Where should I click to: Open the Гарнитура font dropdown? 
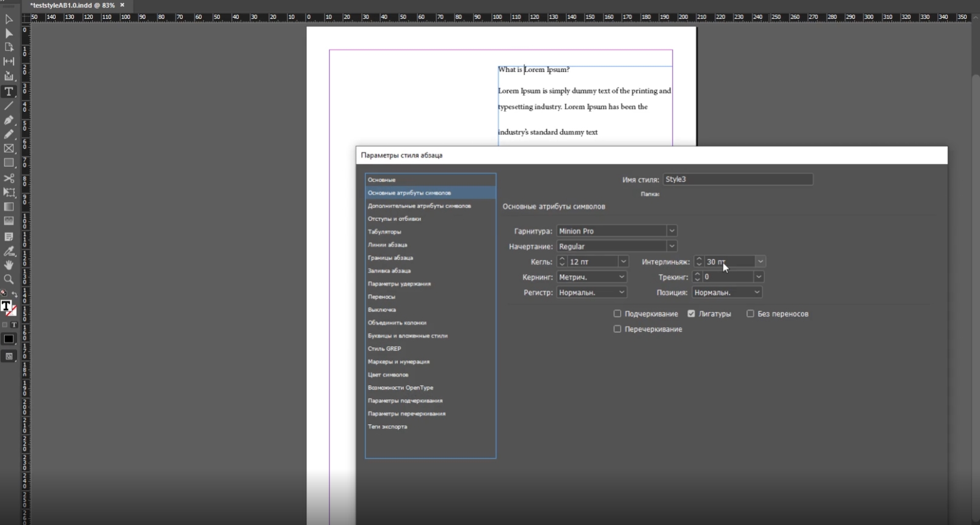(x=671, y=231)
